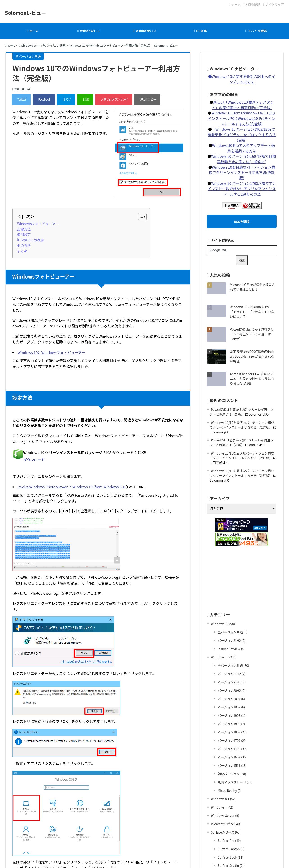Open the Windows 10 latest article index link
289x868 pixels.
point(242,79)
